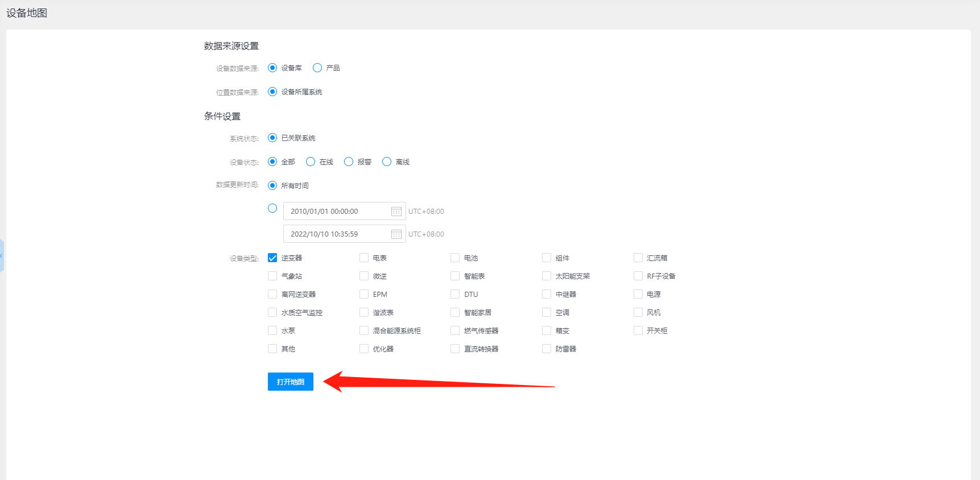
Task: Click calendar icon in end date field
Action: (396, 234)
